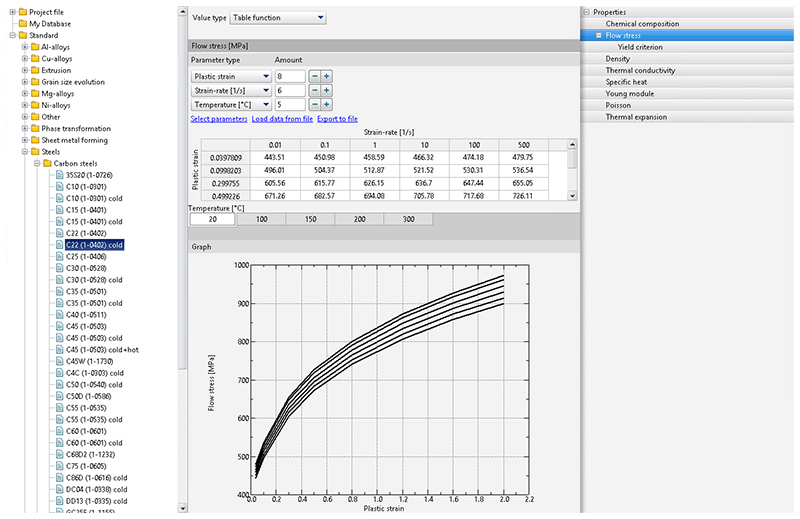Expand the Al-alloys folder
This screenshot has width=800, height=519.
22,47
